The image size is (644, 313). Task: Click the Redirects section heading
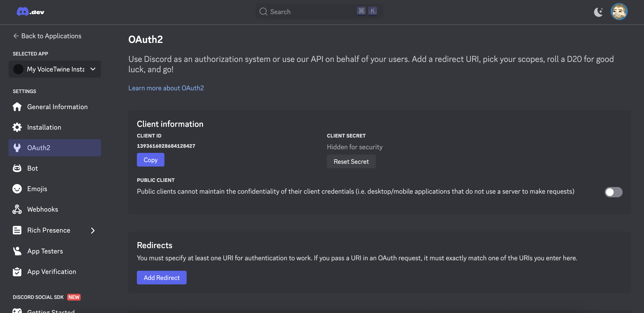(x=155, y=245)
